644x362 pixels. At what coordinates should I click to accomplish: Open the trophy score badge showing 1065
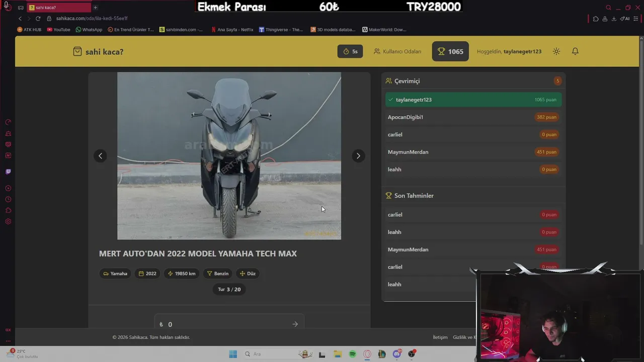(x=450, y=51)
